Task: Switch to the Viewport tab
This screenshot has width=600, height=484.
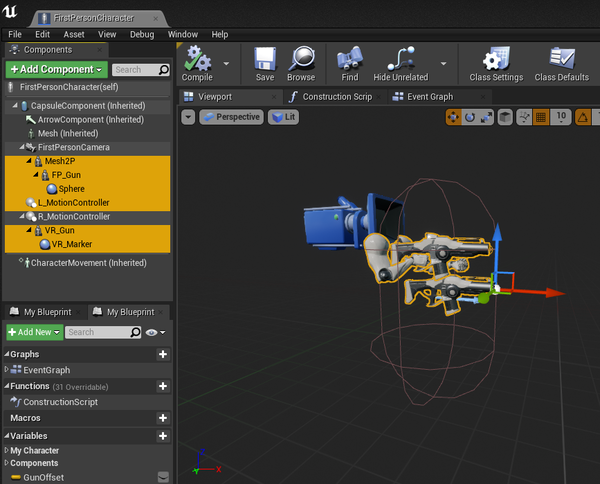Action: 231,97
